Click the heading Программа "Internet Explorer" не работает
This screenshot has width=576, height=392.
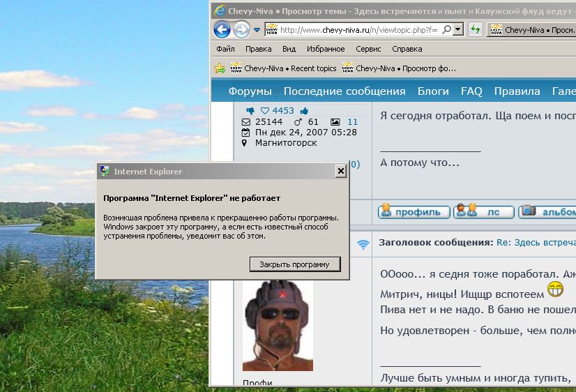(192, 198)
